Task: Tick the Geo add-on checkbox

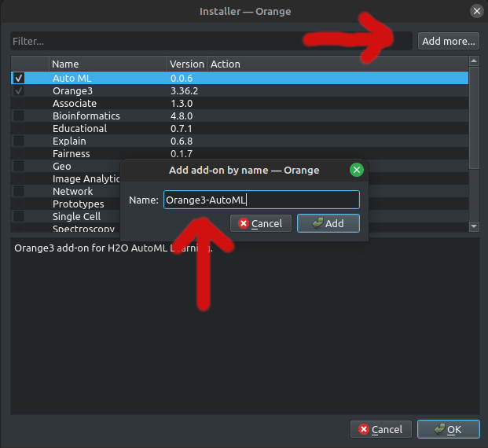Action: (19, 166)
